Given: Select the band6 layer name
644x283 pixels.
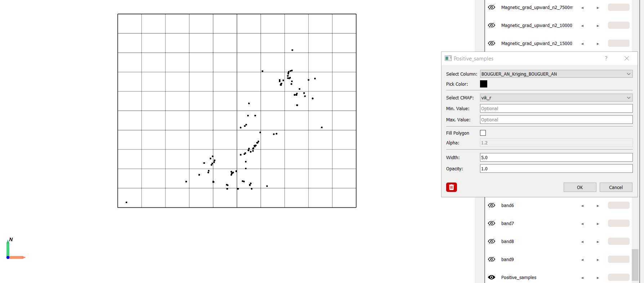Looking at the screenshot, I should pyautogui.click(x=507, y=206).
